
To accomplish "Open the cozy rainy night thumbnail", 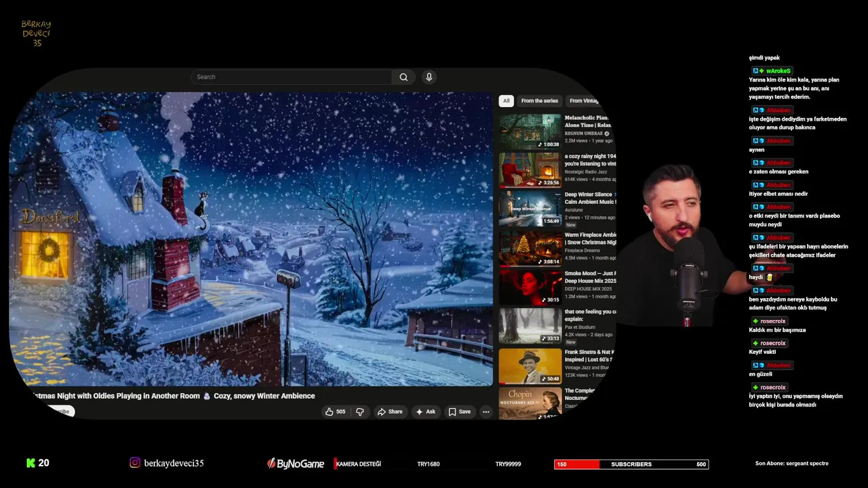I will (530, 170).
